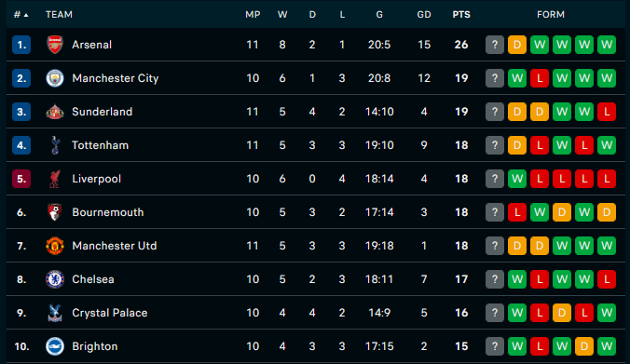
Task: Click the Brighton club logo
Action: click(x=55, y=346)
